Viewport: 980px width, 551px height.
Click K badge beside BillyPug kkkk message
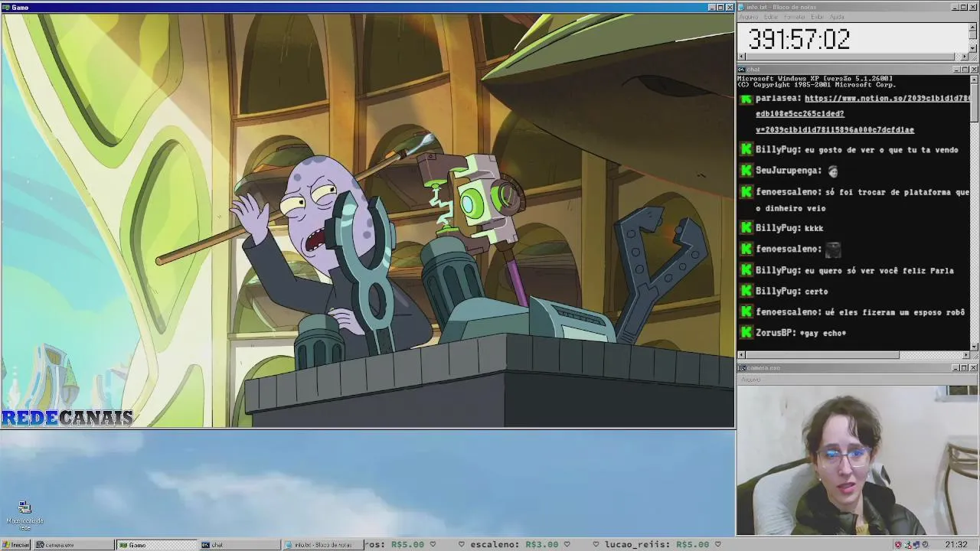[746, 228]
